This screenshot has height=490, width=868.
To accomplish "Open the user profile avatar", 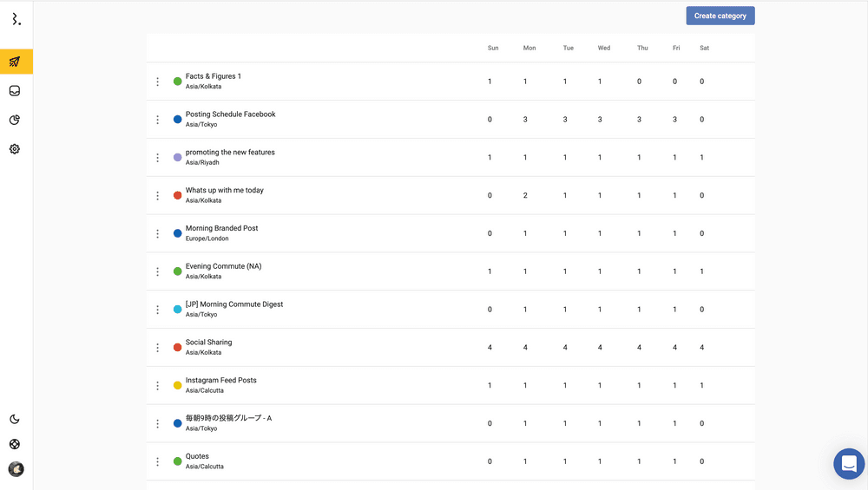I will tap(16, 469).
